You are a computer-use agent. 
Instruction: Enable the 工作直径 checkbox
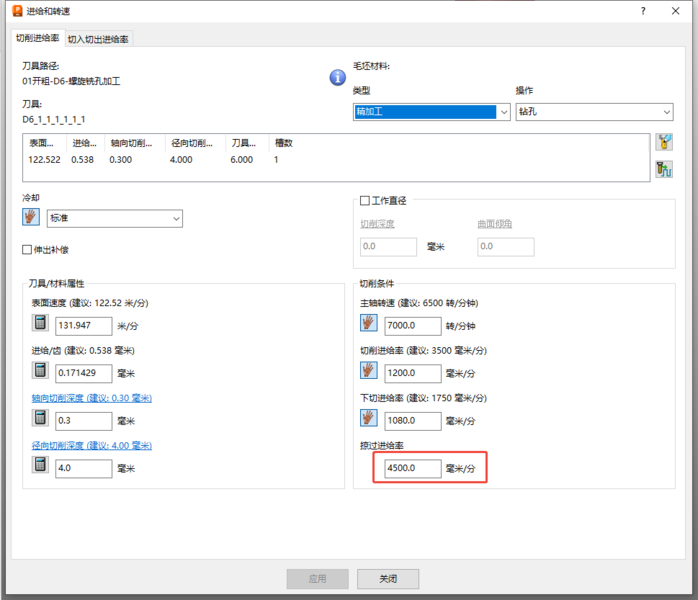click(365, 201)
